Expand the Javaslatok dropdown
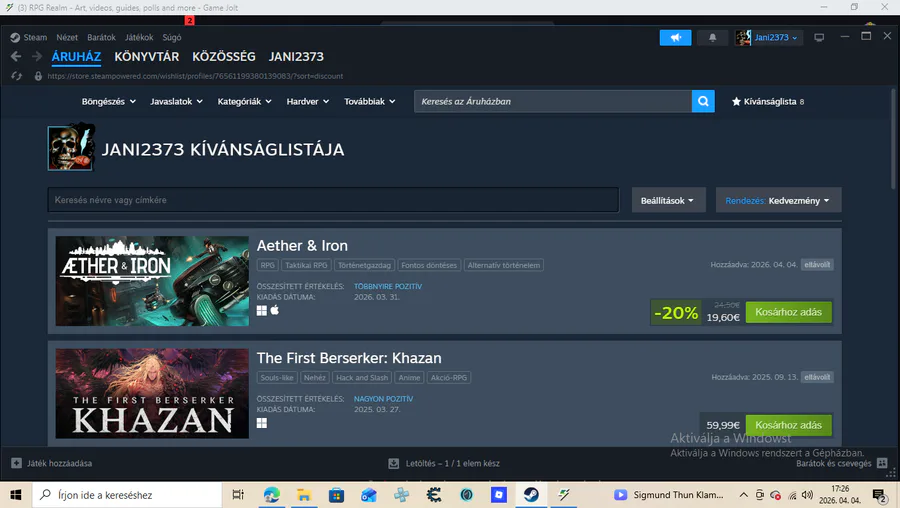The width and height of the screenshot is (900, 508). [176, 102]
